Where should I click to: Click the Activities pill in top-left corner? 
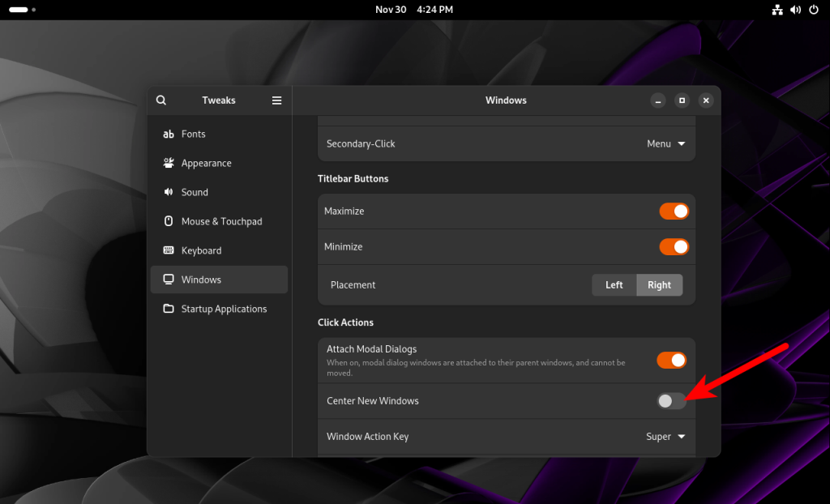tap(19, 10)
